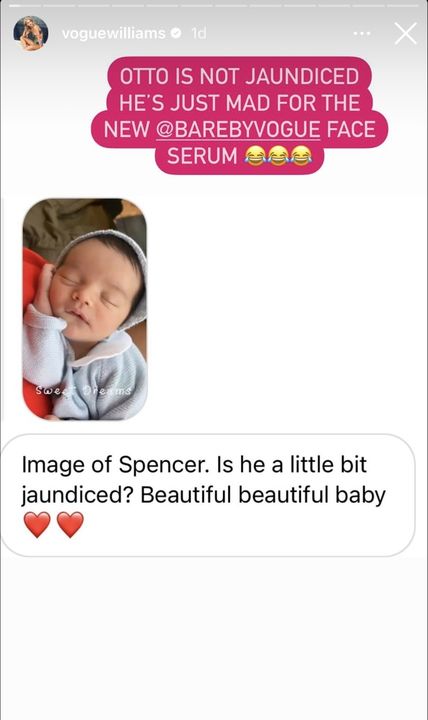Close the story with the X

tap(405, 34)
